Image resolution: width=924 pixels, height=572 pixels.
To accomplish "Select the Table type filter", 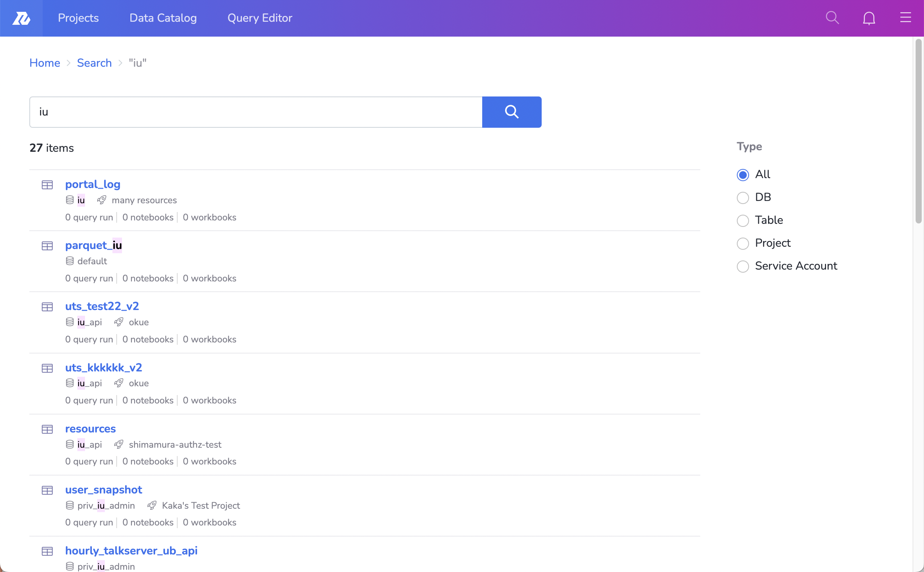I will pyautogui.click(x=743, y=220).
